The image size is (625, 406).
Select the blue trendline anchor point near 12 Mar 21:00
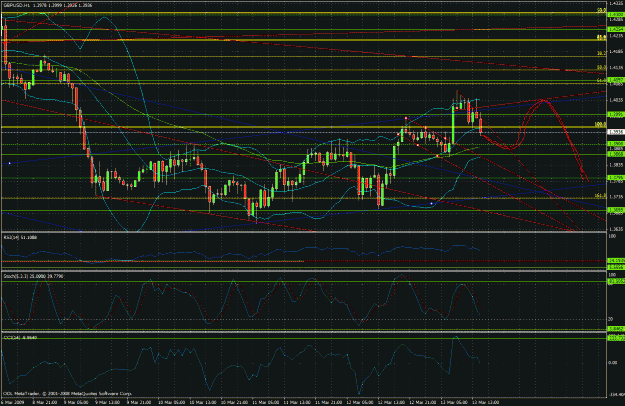[431, 204]
